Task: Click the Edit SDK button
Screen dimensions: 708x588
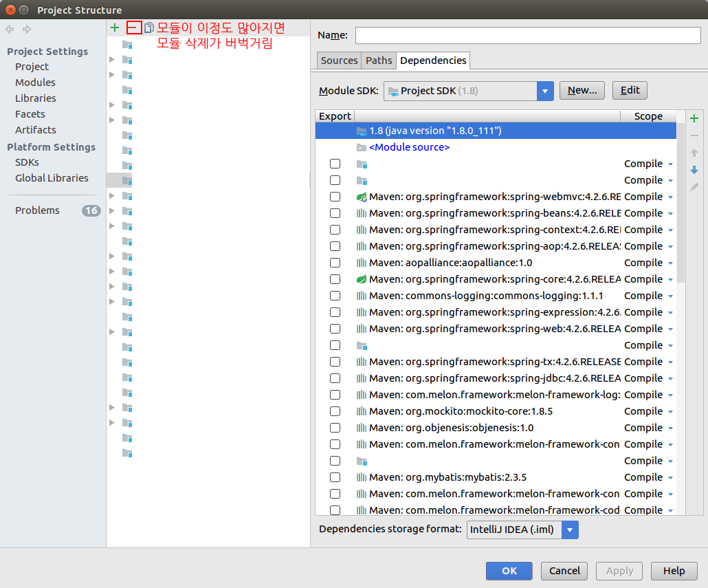Action: click(x=630, y=90)
